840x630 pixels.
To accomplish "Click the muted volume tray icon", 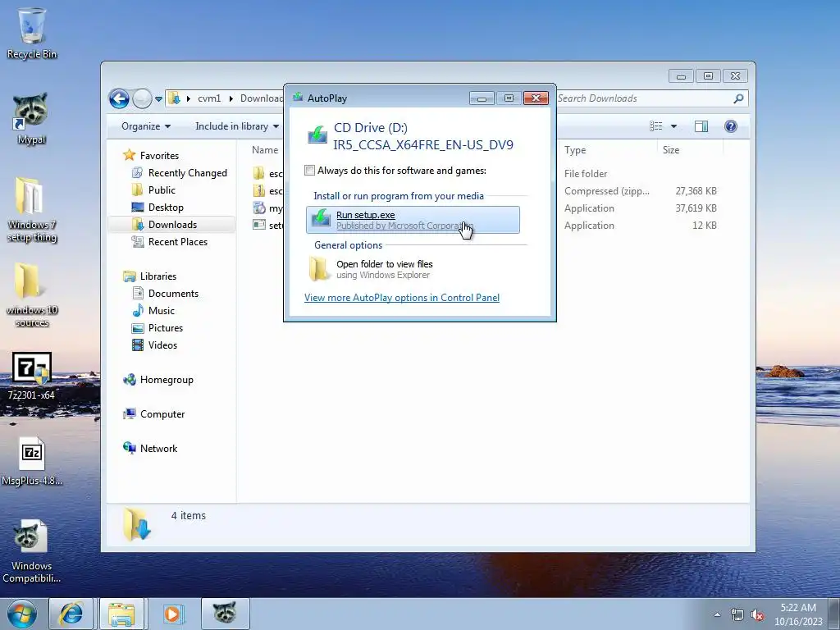I will (x=757, y=615).
